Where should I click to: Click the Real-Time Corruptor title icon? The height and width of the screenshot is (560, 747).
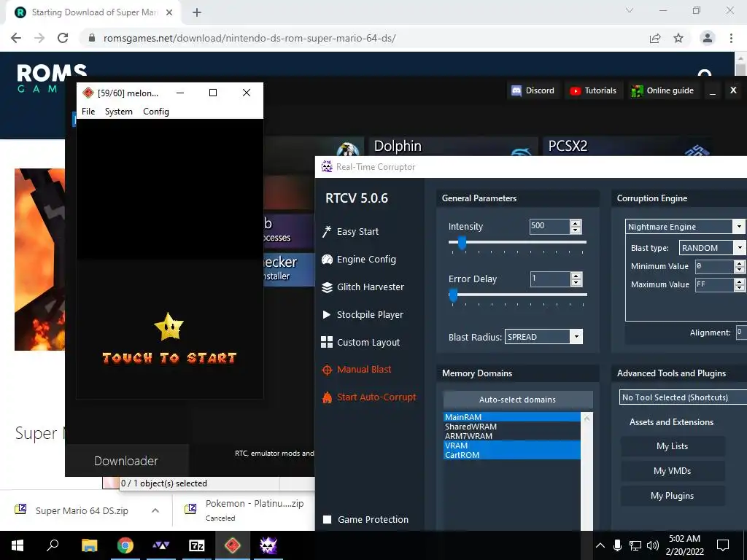(x=327, y=167)
